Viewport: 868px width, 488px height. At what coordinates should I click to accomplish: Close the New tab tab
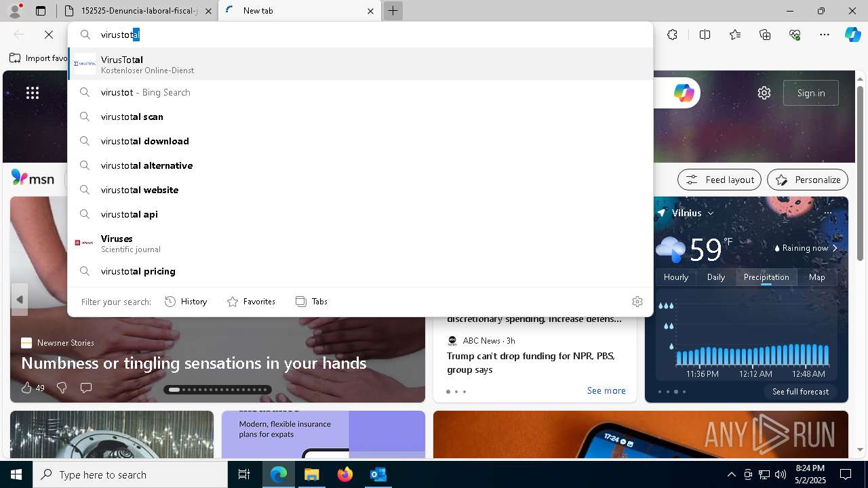[x=370, y=11]
